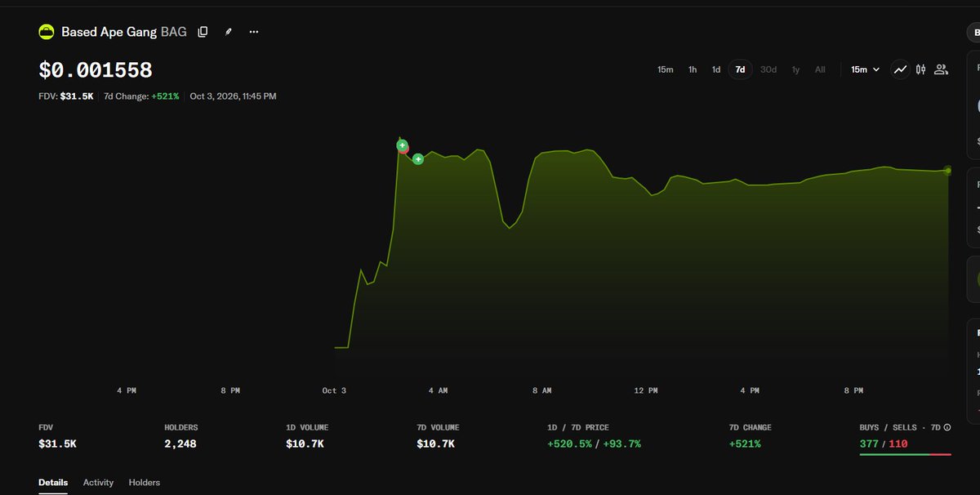Click the Based Ape Gang token logo

pyautogui.click(x=47, y=32)
